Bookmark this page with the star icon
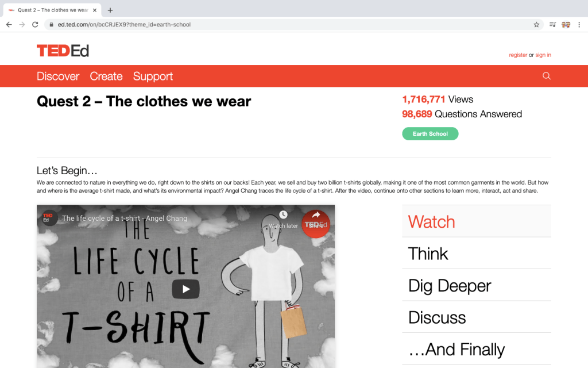This screenshot has height=368, width=588. point(536,25)
